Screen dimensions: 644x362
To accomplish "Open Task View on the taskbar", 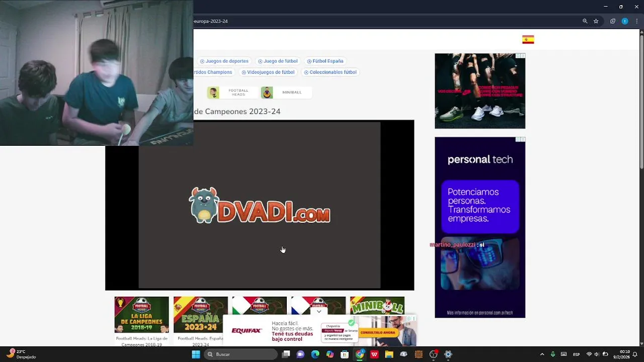I will click(286, 354).
